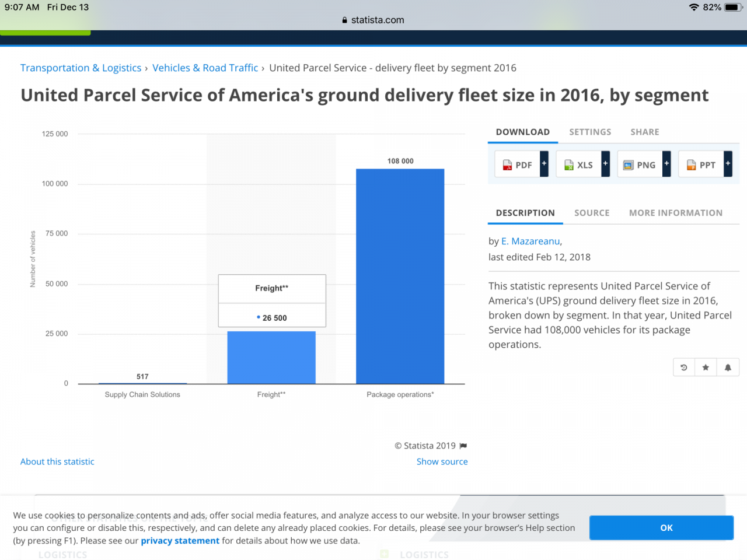Click the citation history icon
The image size is (747, 560).
coord(684,367)
